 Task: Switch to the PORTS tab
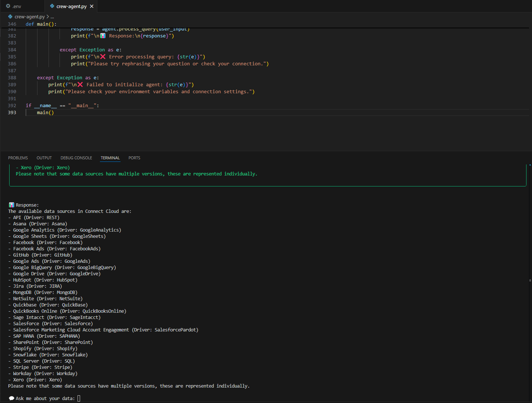(134, 158)
